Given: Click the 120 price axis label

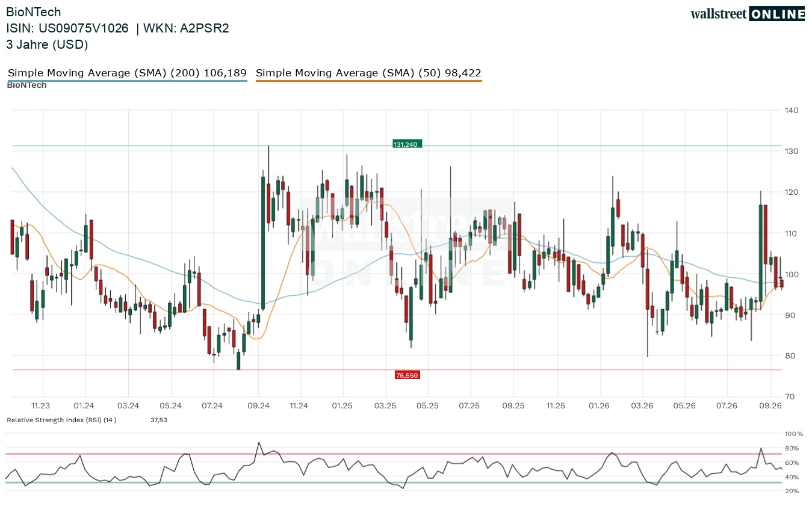Looking at the screenshot, I should [x=792, y=192].
